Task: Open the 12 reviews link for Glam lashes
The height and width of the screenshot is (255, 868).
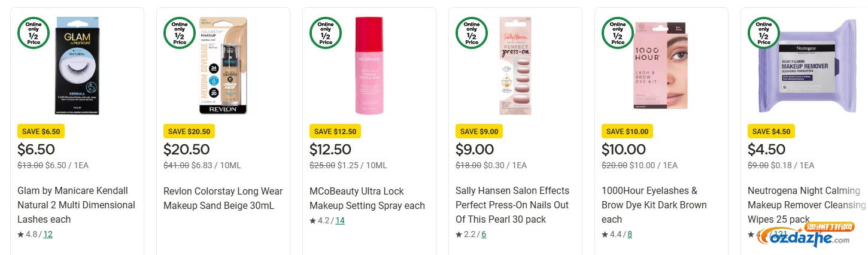Action: pos(48,235)
